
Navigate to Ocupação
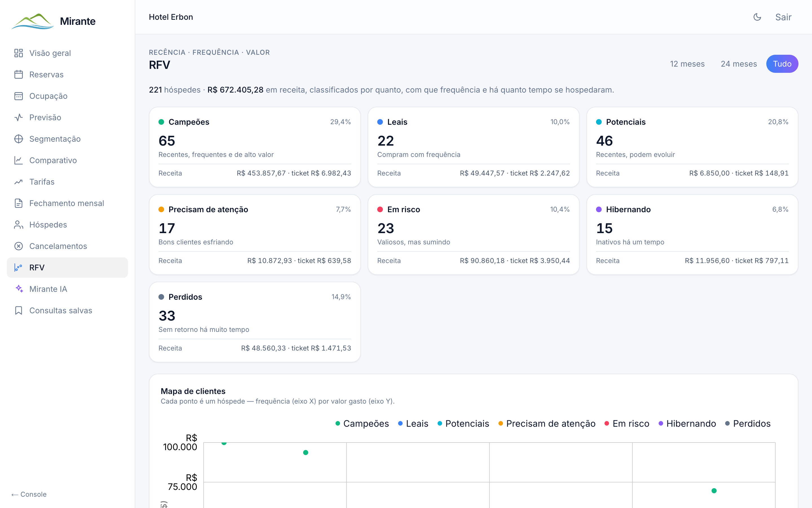(67, 96)
